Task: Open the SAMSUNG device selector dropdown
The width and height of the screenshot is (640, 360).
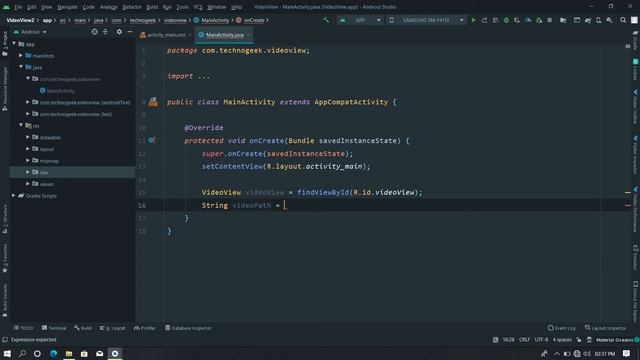Action: 426,20
